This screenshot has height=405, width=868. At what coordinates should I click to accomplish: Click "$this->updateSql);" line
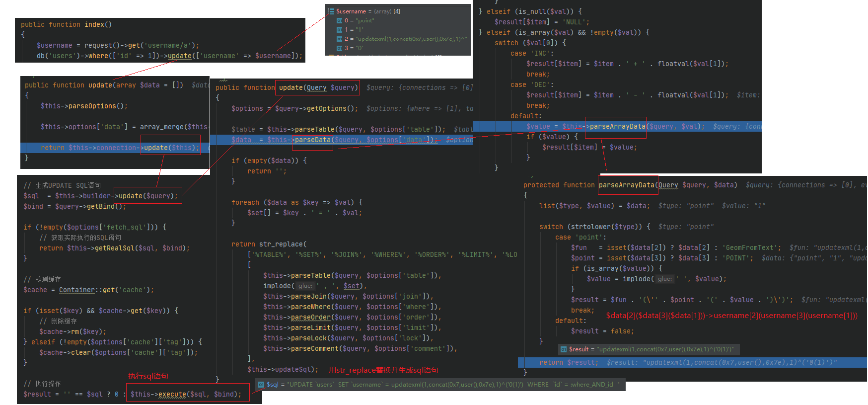coord(283,369)
